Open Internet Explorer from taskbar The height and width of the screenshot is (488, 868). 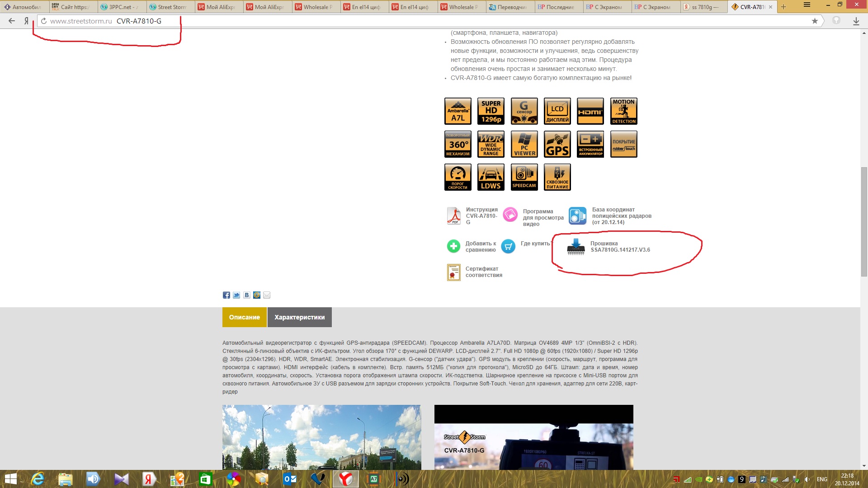[x=38, y=479]
